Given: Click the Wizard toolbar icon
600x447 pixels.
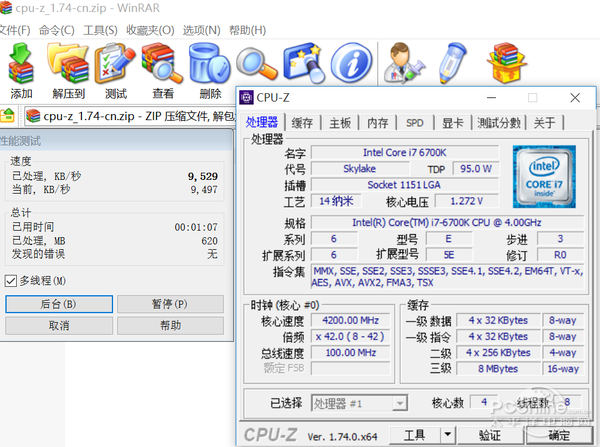Looking at the screenshot, I should point(304,63).
